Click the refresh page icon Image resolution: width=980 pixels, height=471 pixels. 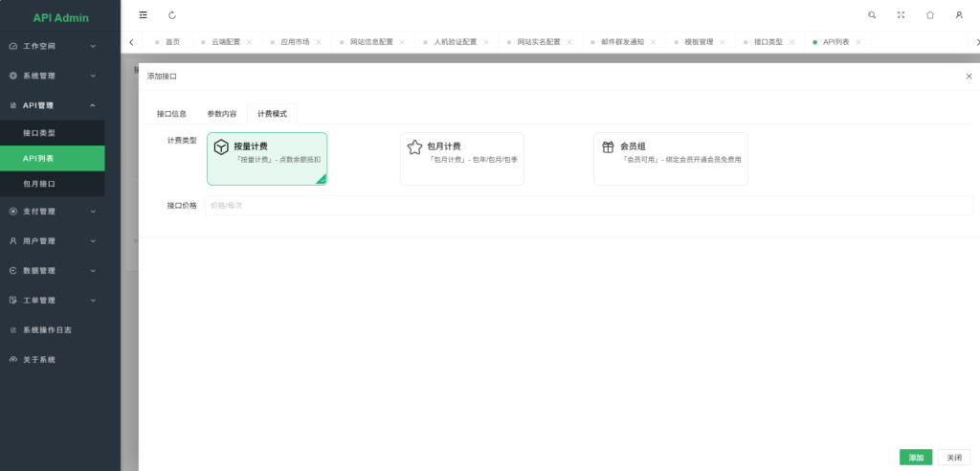172,15
